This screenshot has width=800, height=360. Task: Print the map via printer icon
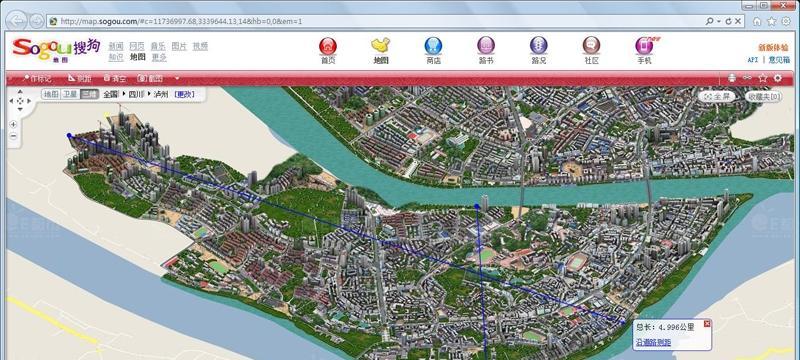[732, 78]
